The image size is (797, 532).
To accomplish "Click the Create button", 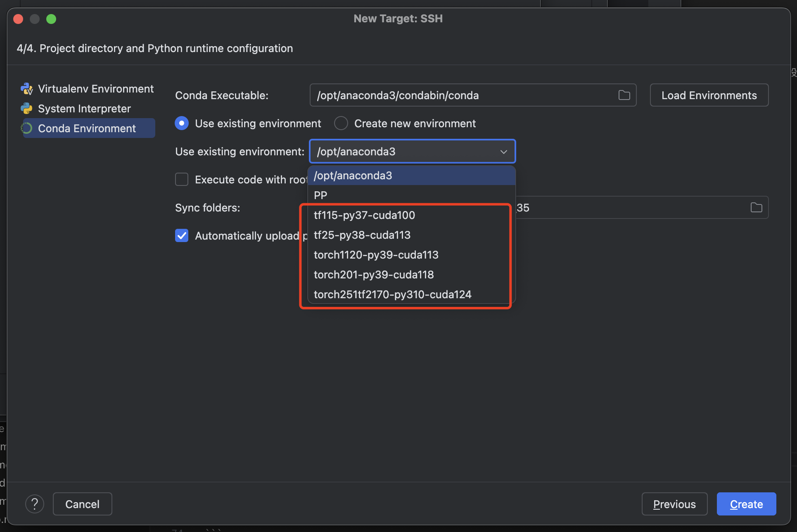I will coord(746,504).
